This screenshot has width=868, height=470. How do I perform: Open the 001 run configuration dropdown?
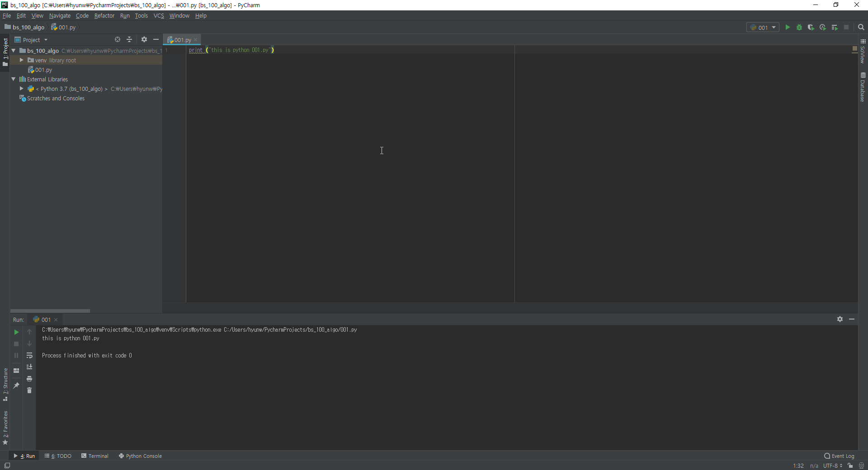click(763, 28)
